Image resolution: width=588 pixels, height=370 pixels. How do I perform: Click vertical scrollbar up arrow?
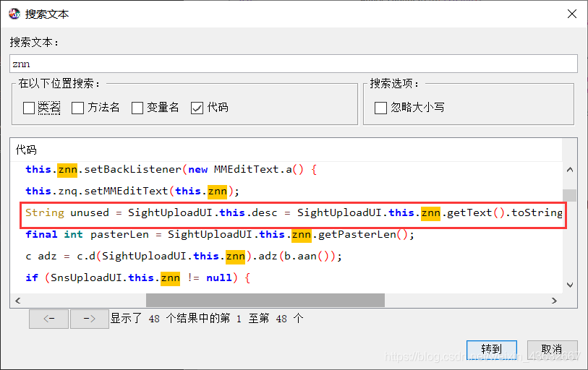[x=570, y=169]
